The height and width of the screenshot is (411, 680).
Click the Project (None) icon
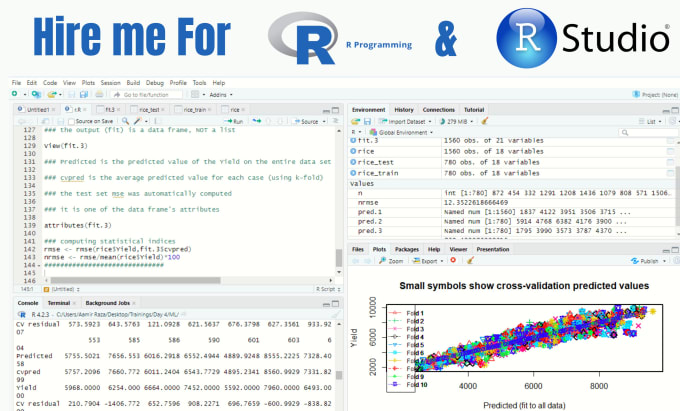click(x=636, y=94)
